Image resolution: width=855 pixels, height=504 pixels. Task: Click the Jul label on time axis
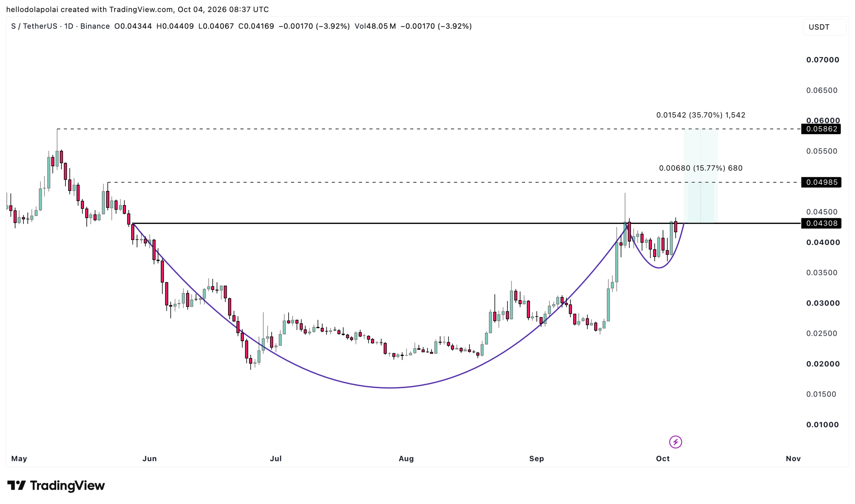coord(276,459)
